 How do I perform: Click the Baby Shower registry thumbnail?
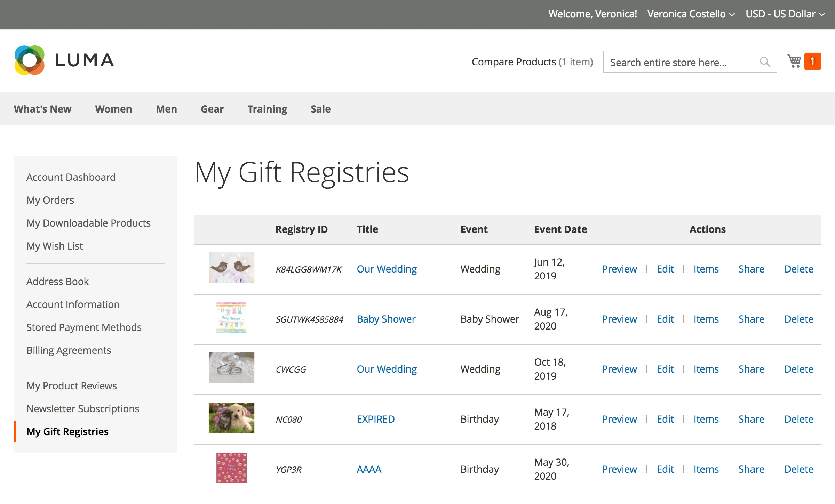click(x=231, y=318)
